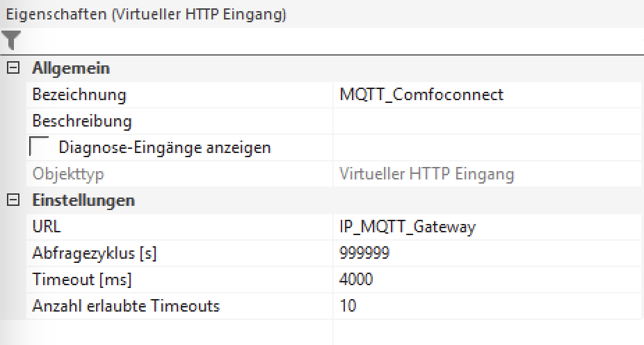Select the Beschreibung property label
This screenshot has height=345, width=644.
coord(82,121)
